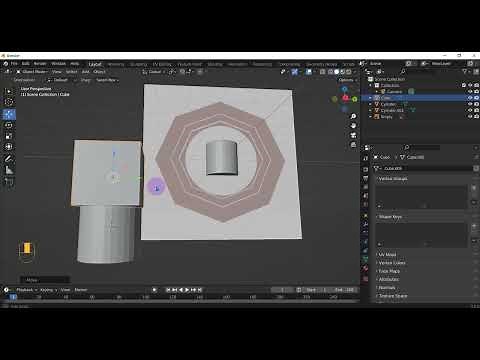Open the viewport Add menu
This screenshot has height=360, width=480.
(x=86, y=72)
